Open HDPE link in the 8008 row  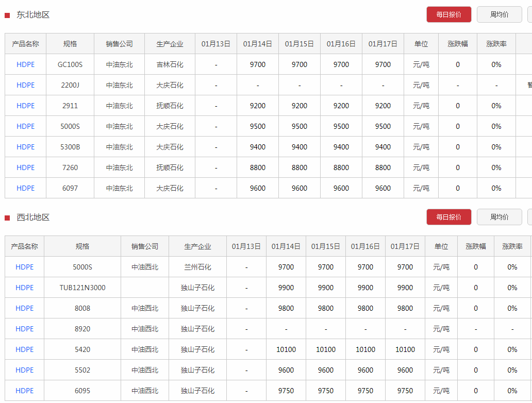tap(24, 308)
